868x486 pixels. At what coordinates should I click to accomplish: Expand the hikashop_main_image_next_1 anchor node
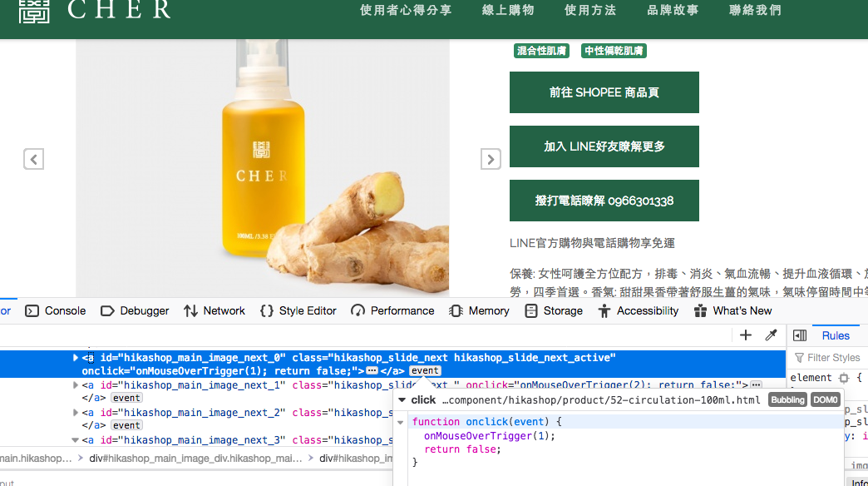pos(76,385)
